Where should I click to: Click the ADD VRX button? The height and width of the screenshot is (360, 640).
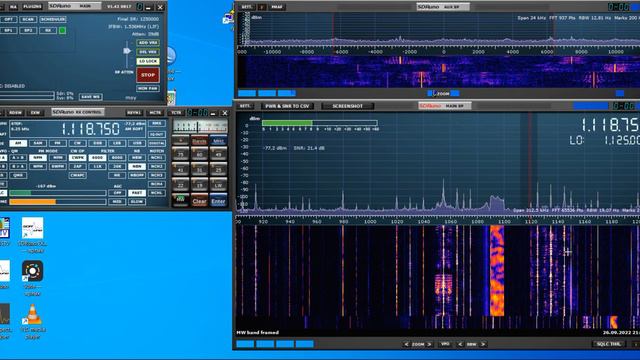148,43
